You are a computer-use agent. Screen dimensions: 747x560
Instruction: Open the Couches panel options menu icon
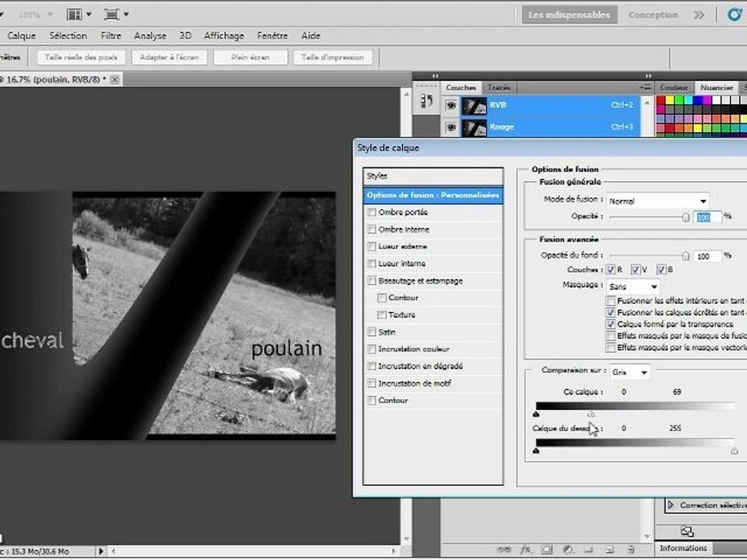coord(646,88)
